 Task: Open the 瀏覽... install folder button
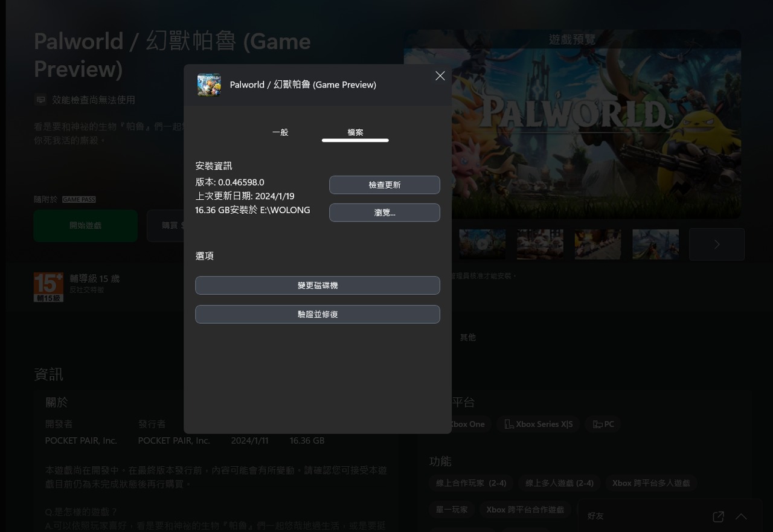tap(384, 213)
